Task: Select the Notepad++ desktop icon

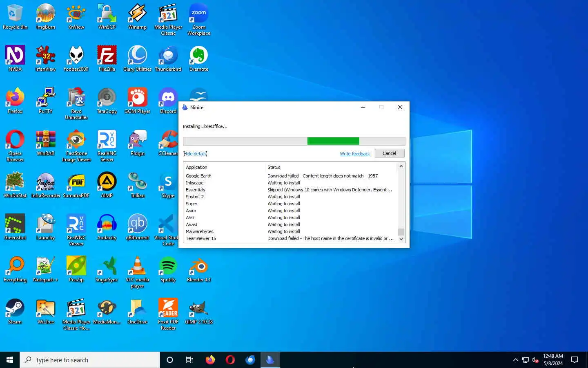Action: [45, 269]
